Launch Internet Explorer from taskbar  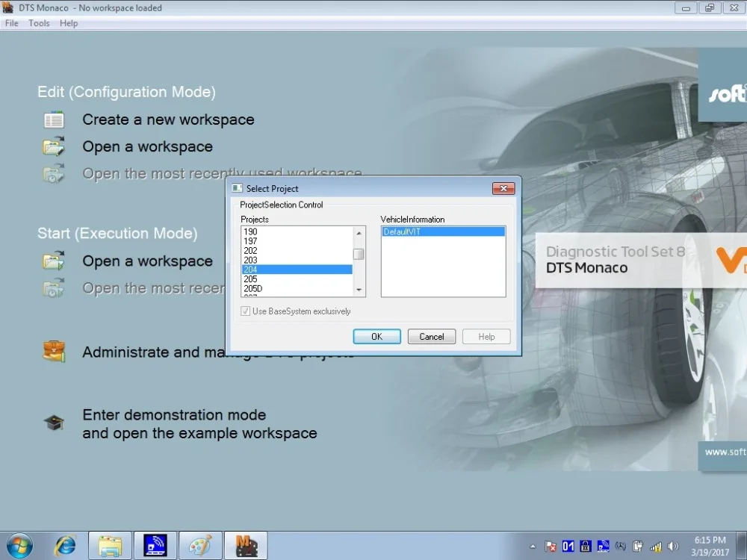point(65,546)
